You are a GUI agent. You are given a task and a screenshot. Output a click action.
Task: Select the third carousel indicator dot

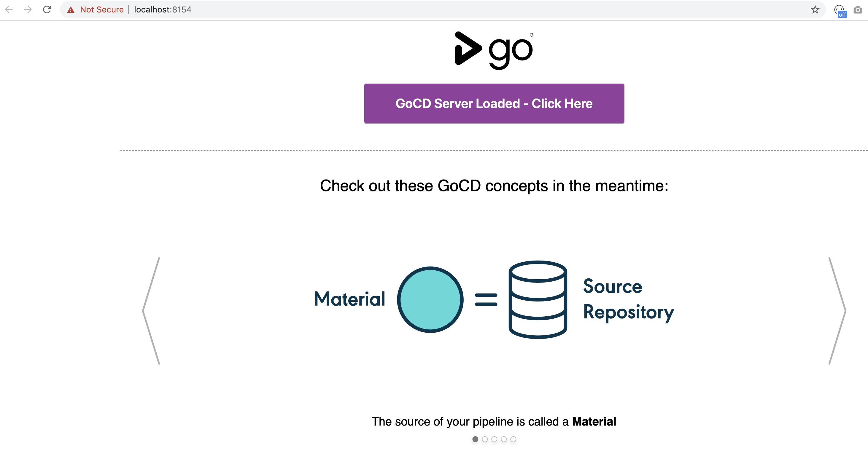(494, 439)
